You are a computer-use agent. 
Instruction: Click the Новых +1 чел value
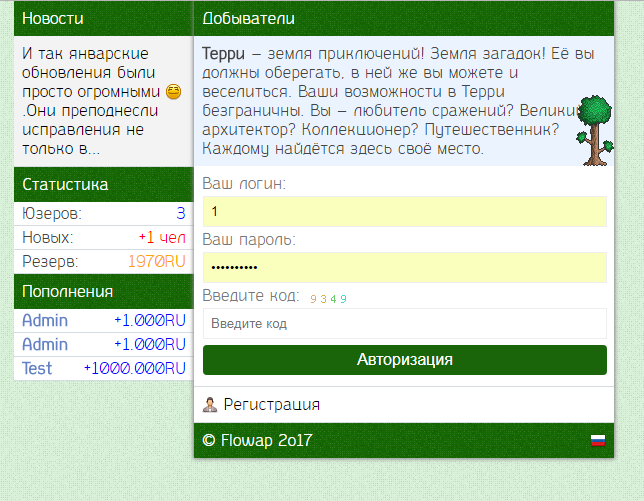click(162, 237)
